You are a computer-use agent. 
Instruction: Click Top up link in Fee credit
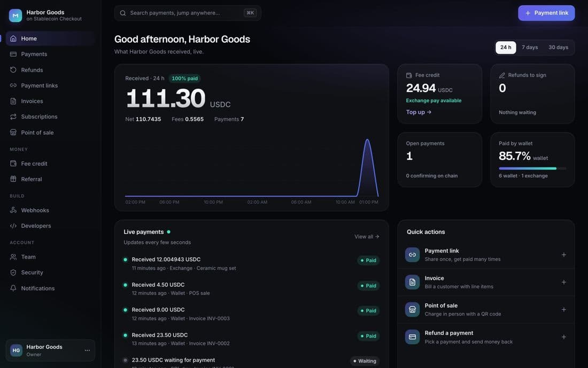(419, 112)
